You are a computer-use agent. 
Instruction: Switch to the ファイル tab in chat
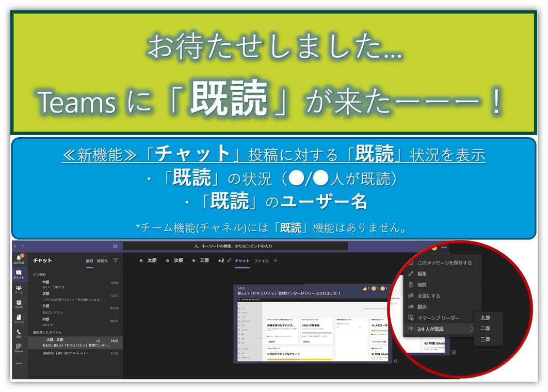click(x=261, y=261)
